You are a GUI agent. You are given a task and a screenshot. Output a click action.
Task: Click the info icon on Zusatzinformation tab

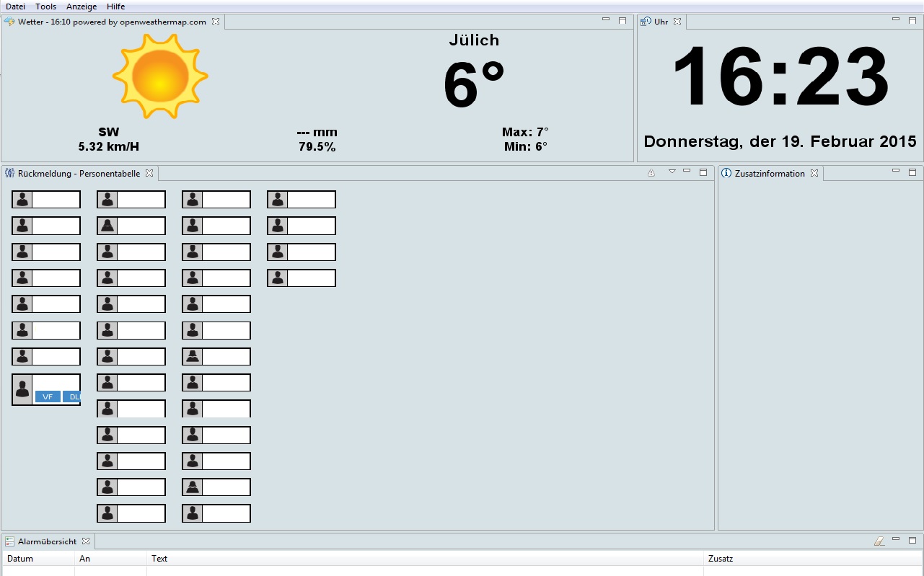[x=726, y=173]
